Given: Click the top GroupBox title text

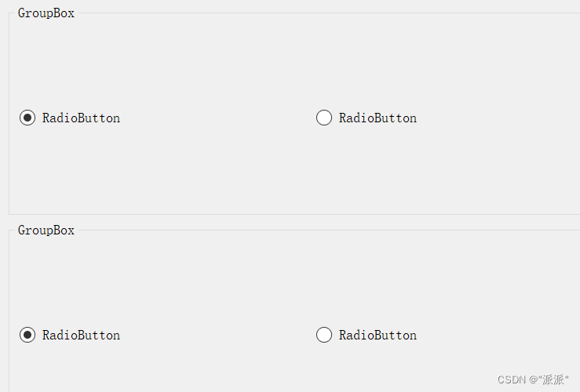Looking at the screenshot, I should 46,13.
